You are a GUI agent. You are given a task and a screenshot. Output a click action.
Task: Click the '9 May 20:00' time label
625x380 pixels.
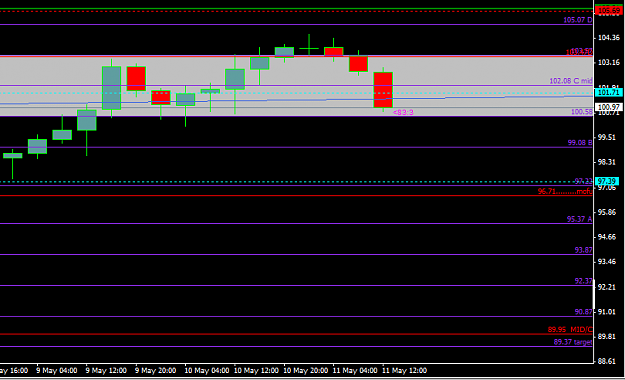pos(155,370)
